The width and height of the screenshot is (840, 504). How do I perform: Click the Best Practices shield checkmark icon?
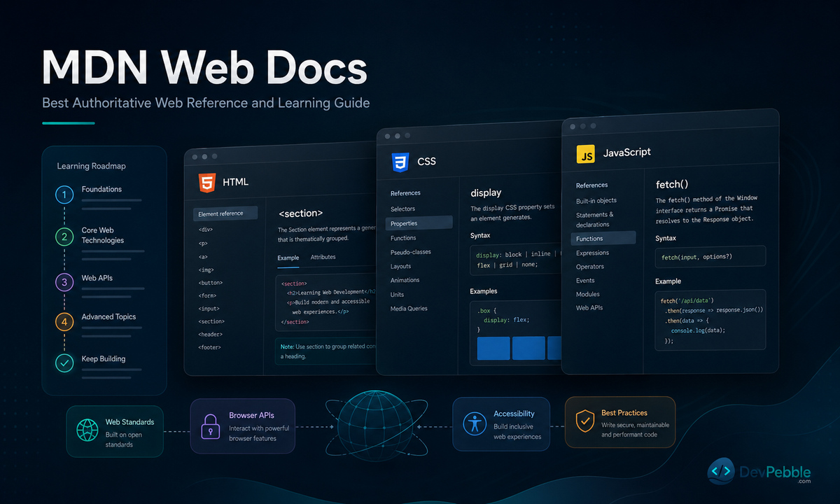[585, 421]
